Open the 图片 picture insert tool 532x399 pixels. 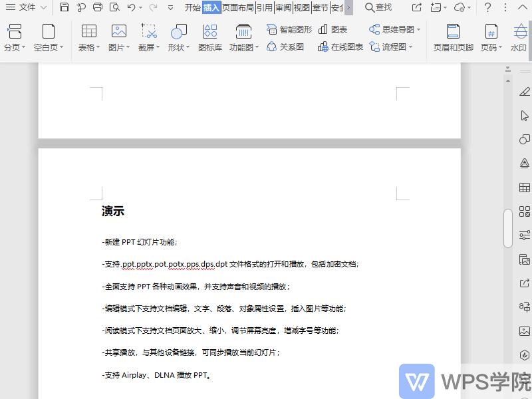point(118,37)
